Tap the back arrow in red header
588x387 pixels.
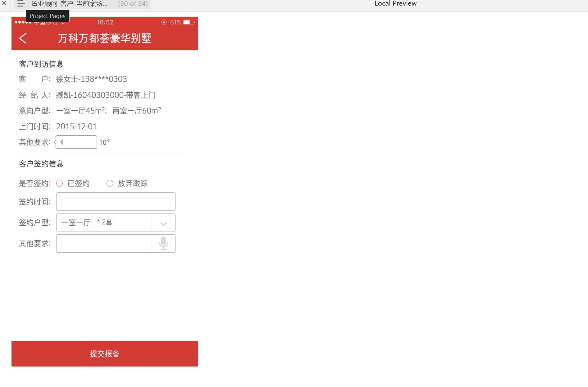[x=23, y=38]
